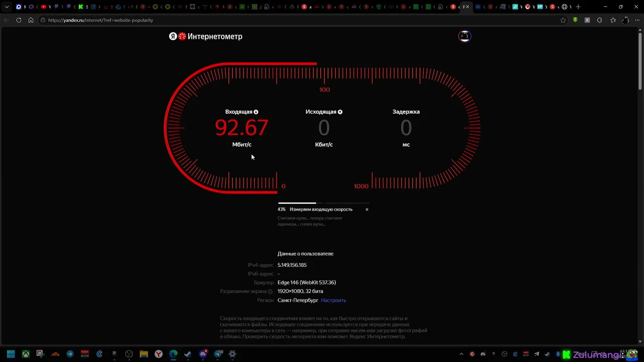The image size is (644, 362).
Task: Open the Cloudflare app on taskbar
Action: tap(55, 354)
